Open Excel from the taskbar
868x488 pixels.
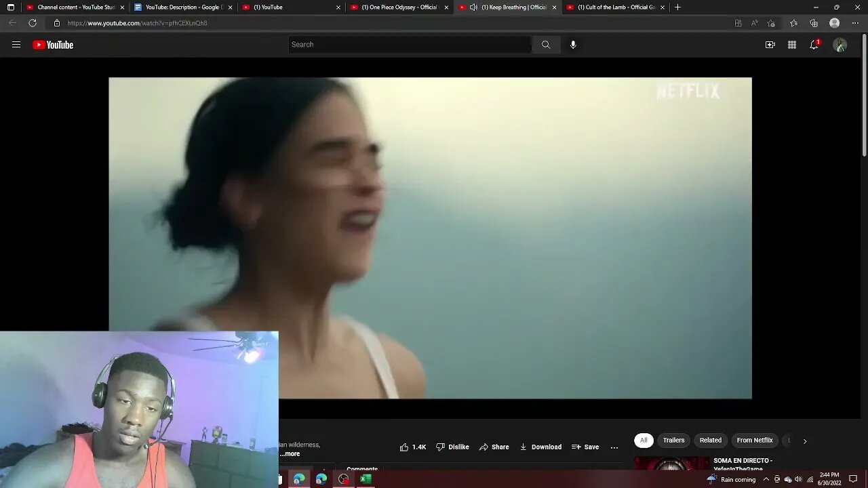[366, 479]
